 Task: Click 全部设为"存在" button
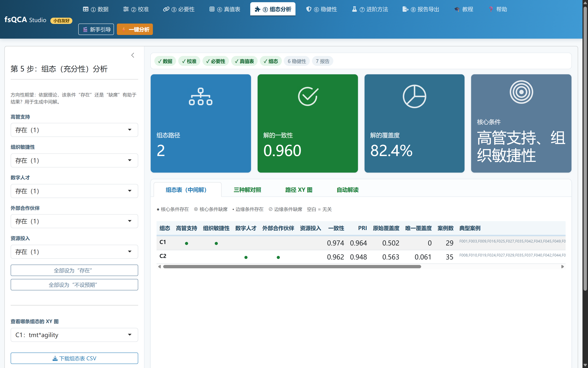pos(74,270)
